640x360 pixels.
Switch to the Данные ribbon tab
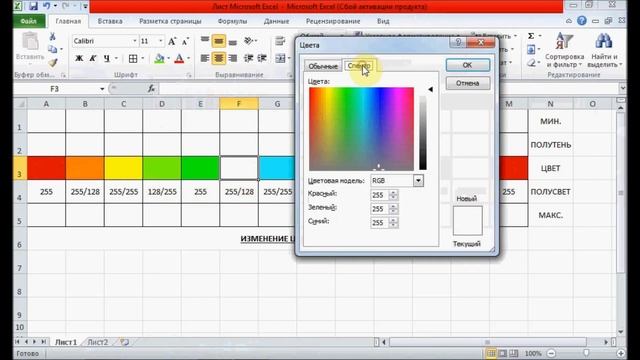pyautogui.click(x=276, y=21)
